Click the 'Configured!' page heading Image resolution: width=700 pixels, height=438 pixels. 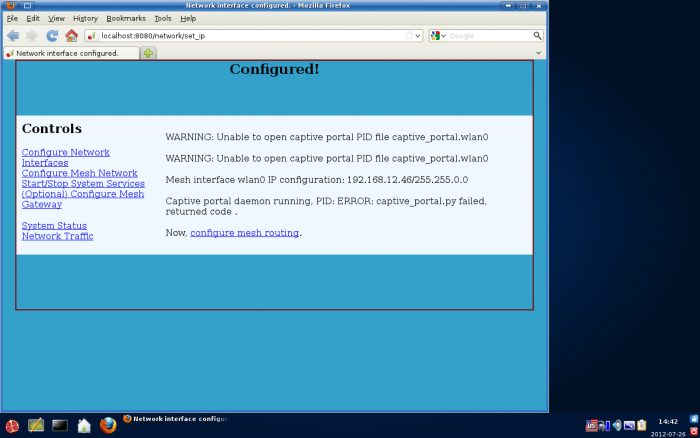pos(274,69)
